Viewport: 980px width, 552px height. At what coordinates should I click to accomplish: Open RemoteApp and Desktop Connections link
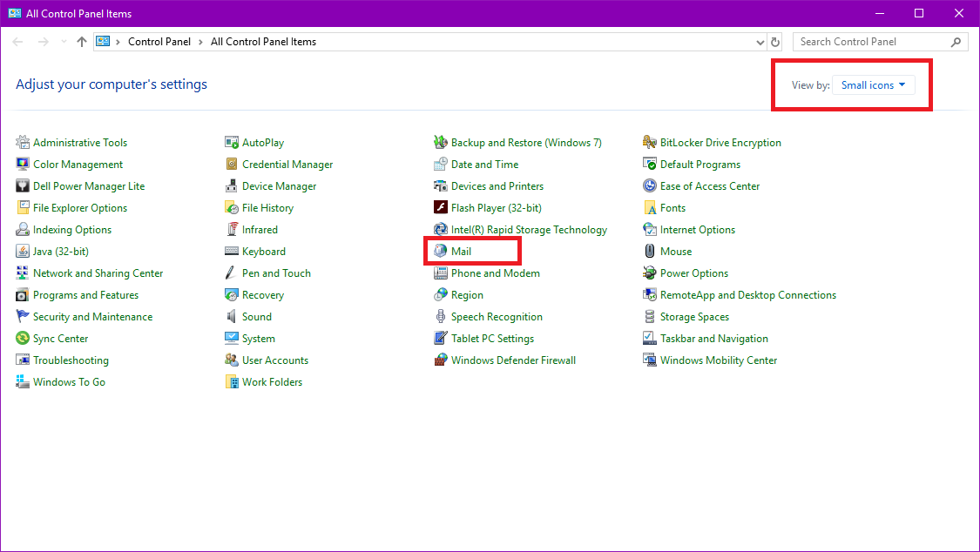748,295
